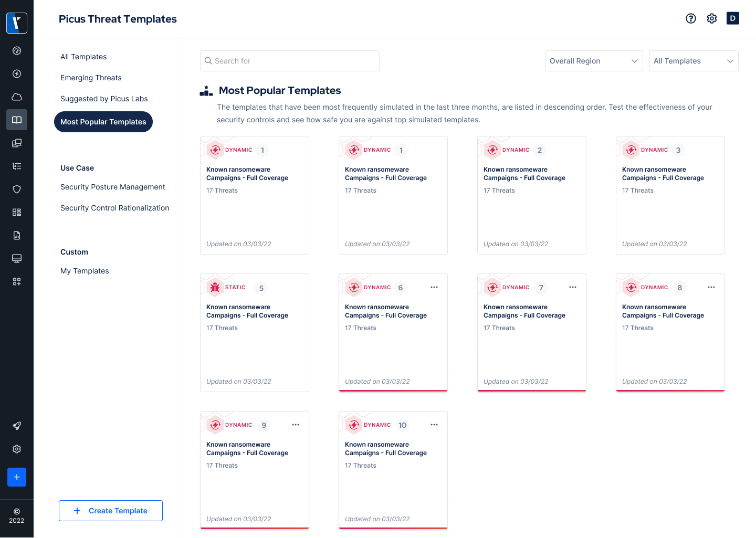This screenshot has height=538, width=756.
Task: Select the STATIC badge on template number 5
Action: coord(235,288)
